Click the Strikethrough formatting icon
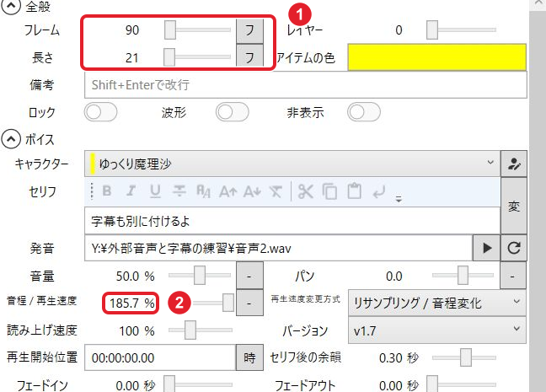This screenshot has width=546, height=392. (179, 191)
